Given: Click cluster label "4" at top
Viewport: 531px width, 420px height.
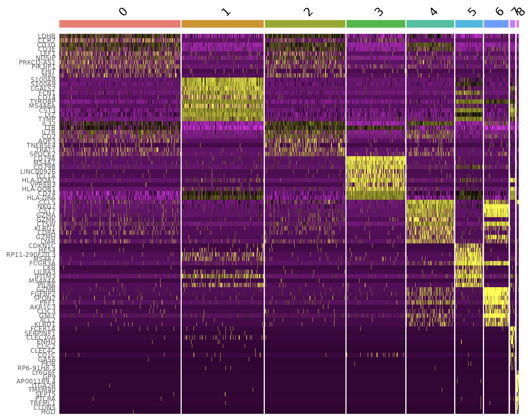Looking at the screenshot, I should tap(433, 12).
